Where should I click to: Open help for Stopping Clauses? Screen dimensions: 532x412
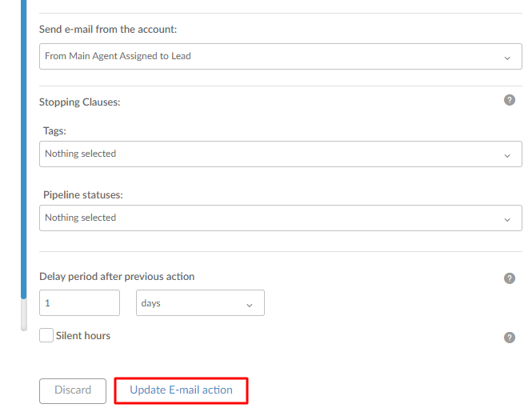[x=510, y=100]
